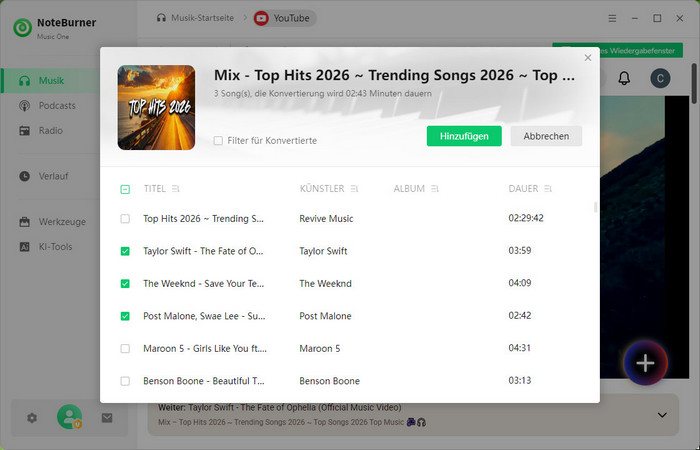This screenshot has width=700, height=450.
Task: Click the Hinzufügen button
Action: pos(464,136)
